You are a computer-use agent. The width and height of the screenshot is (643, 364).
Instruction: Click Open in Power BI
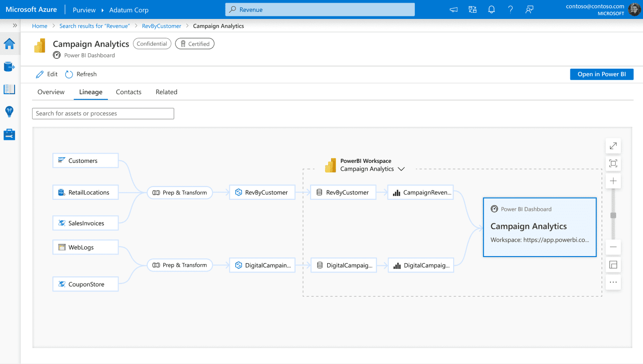(x=602, y=74)
